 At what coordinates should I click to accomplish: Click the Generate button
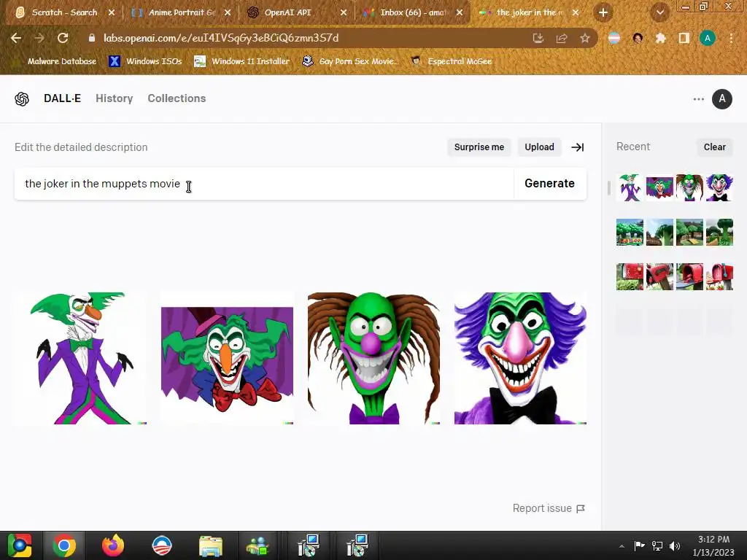pyautogui.click(x=549, y=183)
